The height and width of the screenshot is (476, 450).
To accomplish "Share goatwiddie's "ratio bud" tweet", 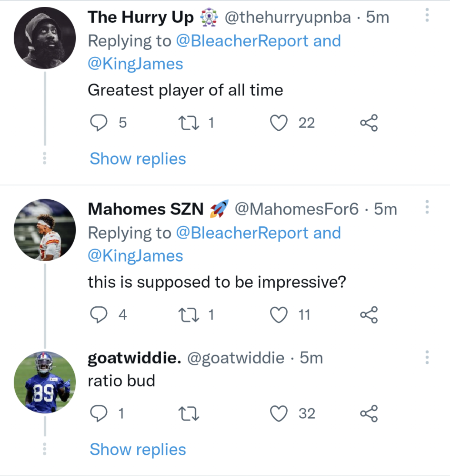I will tap(369, 413).
